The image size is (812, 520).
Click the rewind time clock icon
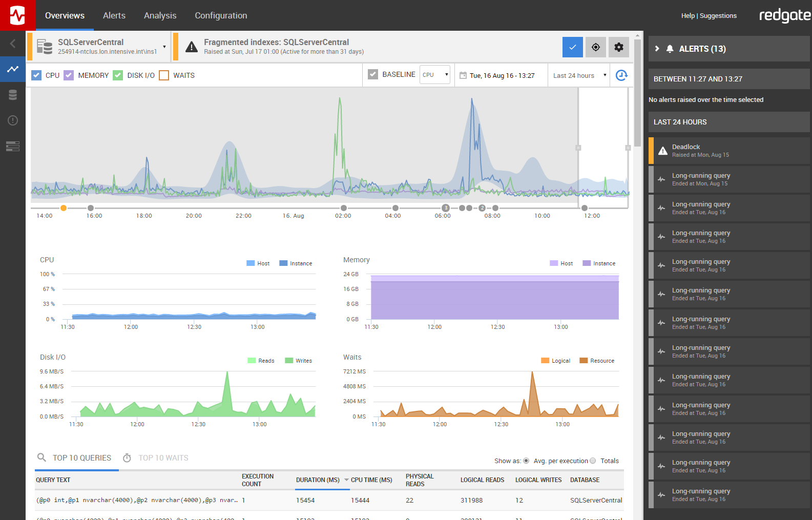(x=621, y=75)
